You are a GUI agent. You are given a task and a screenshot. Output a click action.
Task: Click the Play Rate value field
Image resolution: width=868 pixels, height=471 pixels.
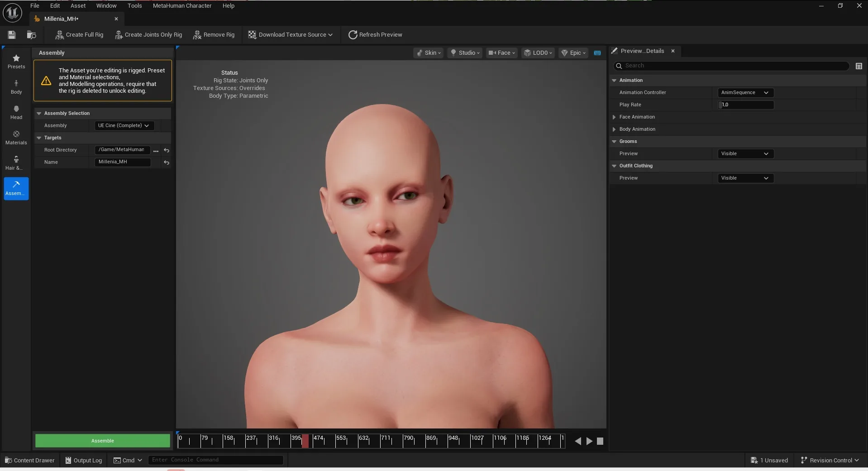click(746, 105)
